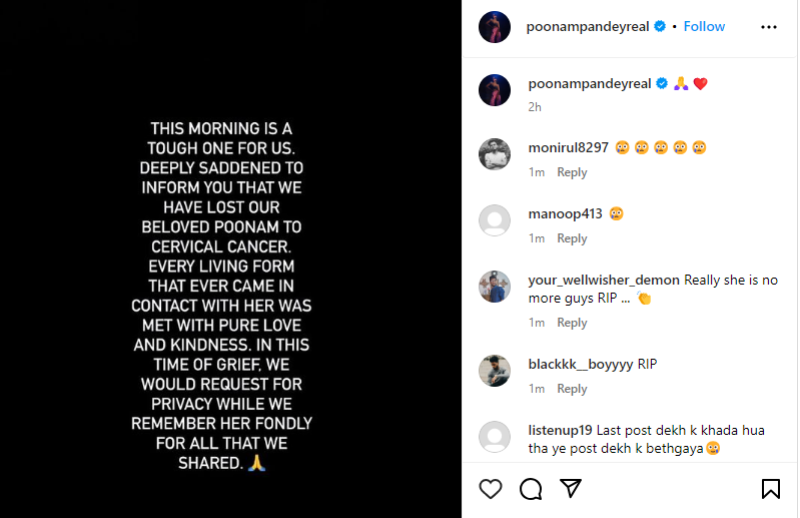Like the post with heart icon

[490, 488]
